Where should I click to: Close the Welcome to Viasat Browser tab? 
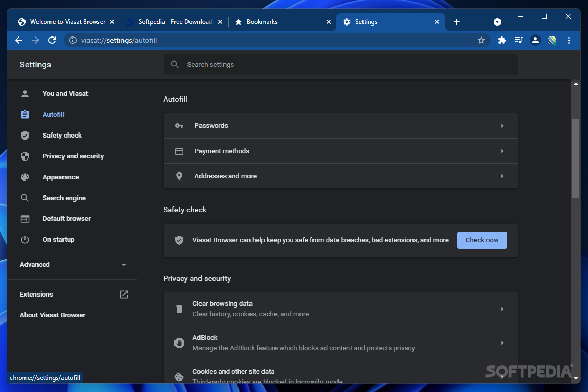[112, 22]
